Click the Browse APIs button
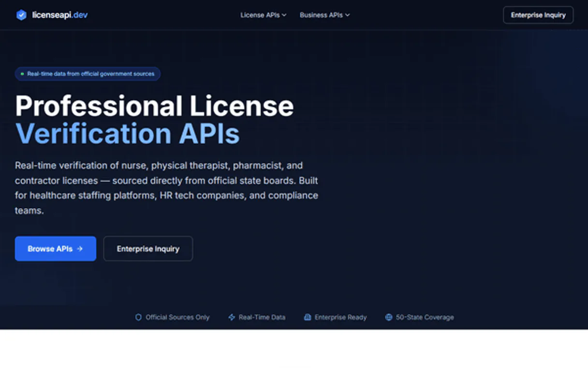 coord(55,248)
